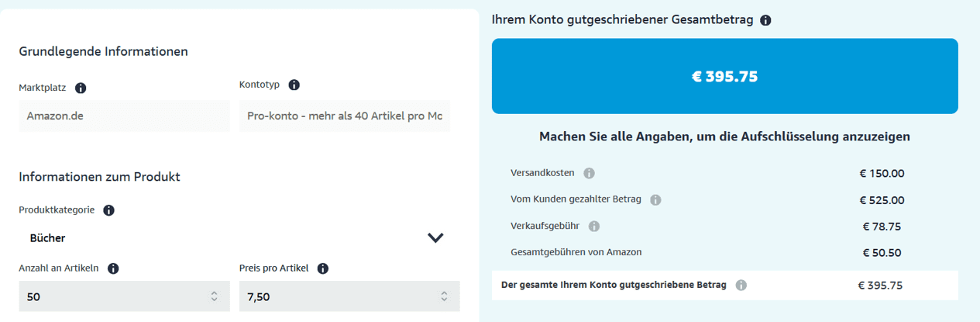Open the Kontotyp Pro-konto selector
The image size is (980, 322).
[345, 116]
